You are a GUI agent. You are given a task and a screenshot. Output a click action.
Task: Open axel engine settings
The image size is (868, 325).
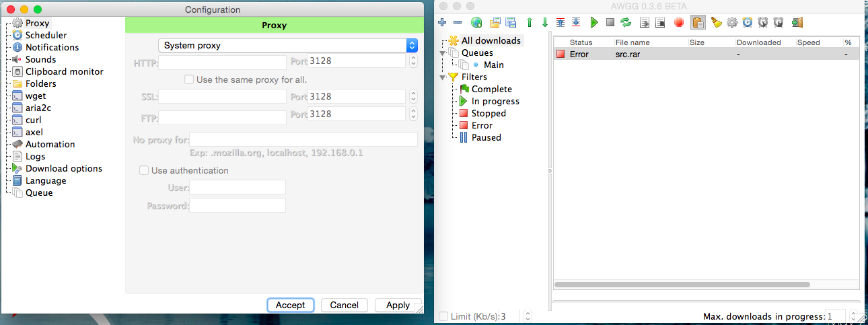click(x=34, y=132)
